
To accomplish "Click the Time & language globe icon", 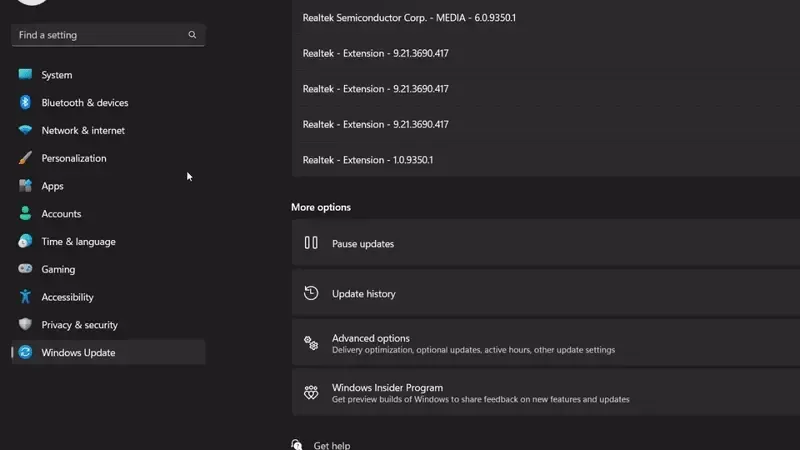I will tap(25, 242).
